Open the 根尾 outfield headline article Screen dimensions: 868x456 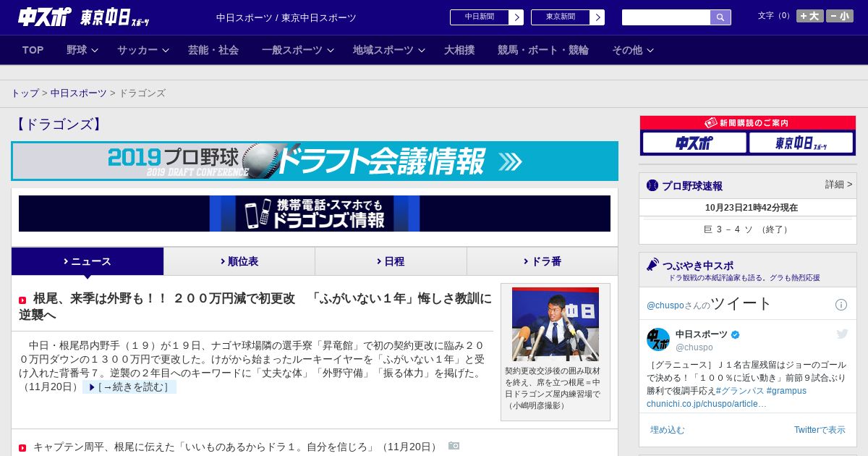(255, 307)
